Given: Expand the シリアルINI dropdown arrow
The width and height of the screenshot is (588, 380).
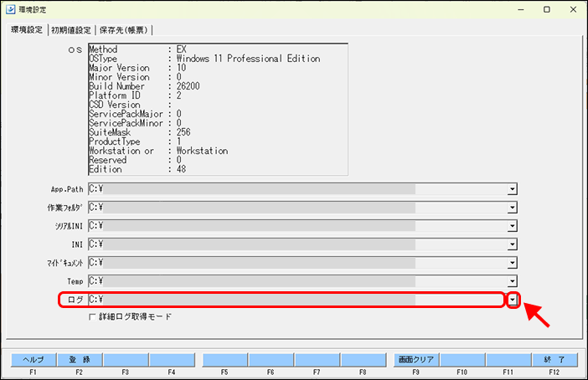Looking at the screenshot, I should click(513, 226).
